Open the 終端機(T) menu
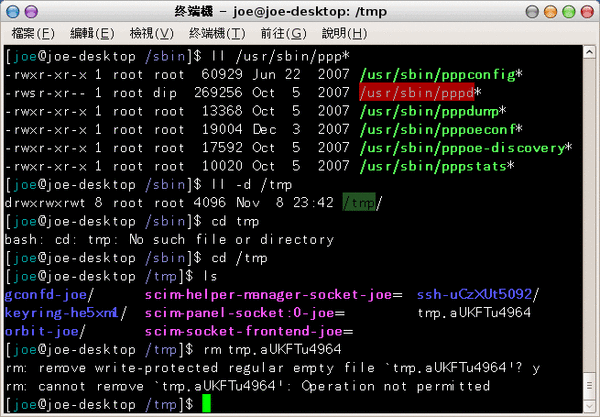 pos(217,34)
